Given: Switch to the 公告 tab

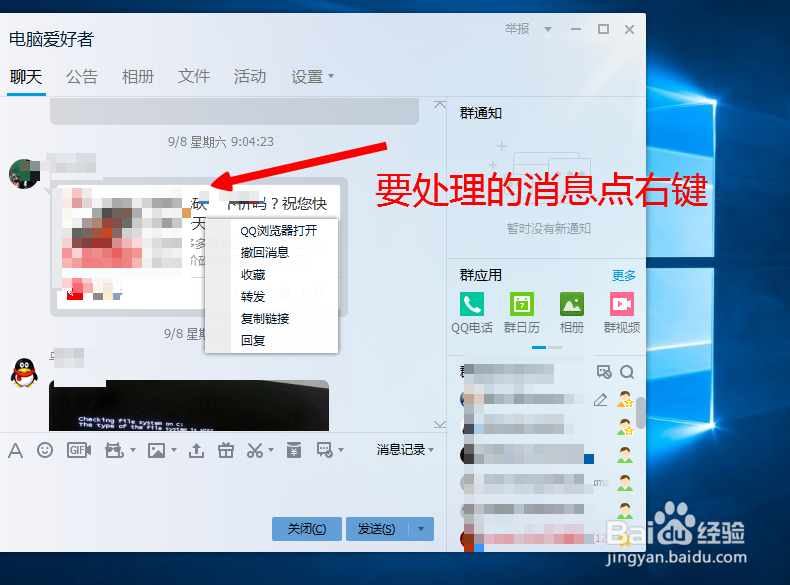Looking at the screenshot, I should click(x=82, y=77).
